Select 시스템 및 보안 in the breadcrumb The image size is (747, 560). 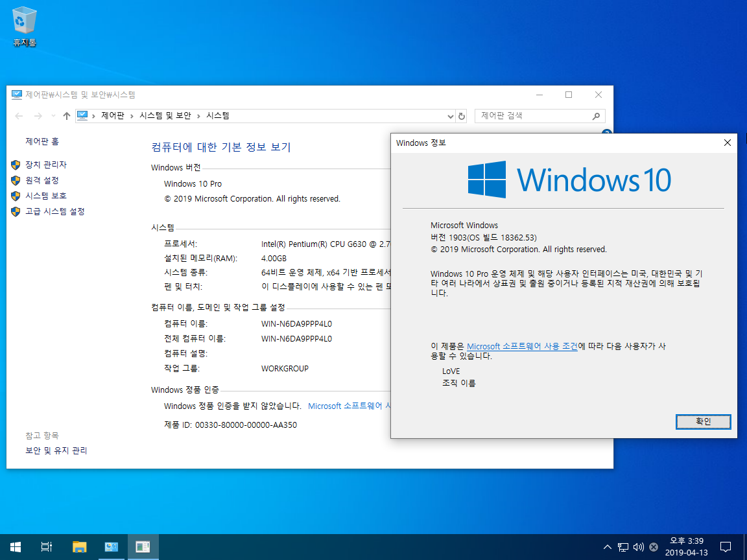[165, 116]
